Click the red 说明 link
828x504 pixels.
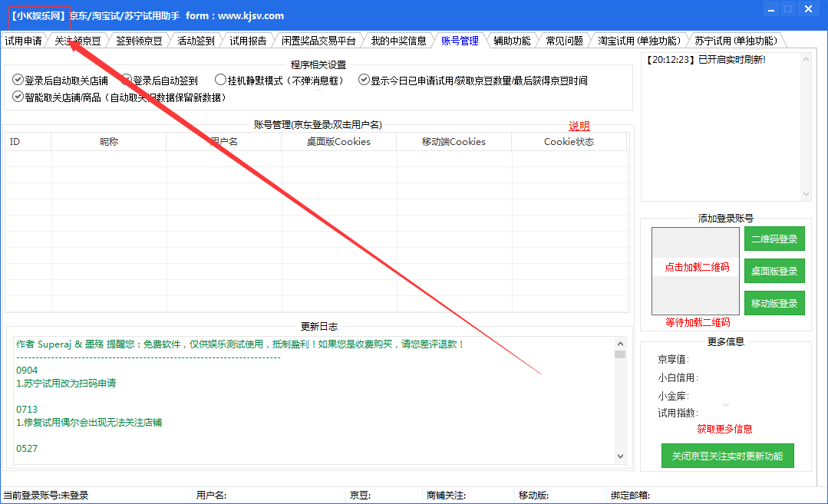[579, 126]
